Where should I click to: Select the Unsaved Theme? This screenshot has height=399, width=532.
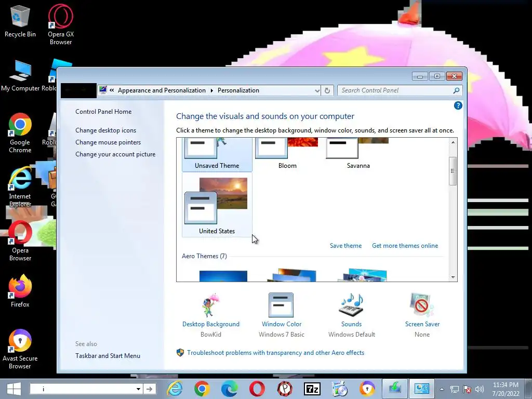[x=217, y=154]
